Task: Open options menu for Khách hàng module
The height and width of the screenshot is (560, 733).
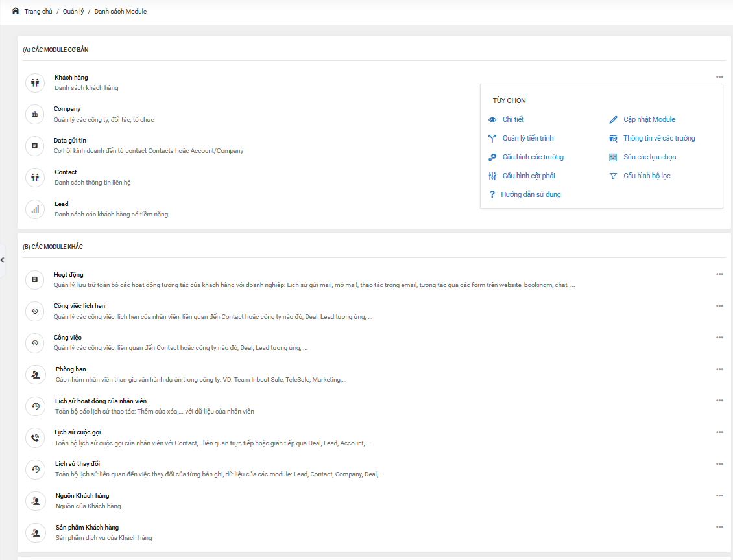Action: tap(719, 77)
